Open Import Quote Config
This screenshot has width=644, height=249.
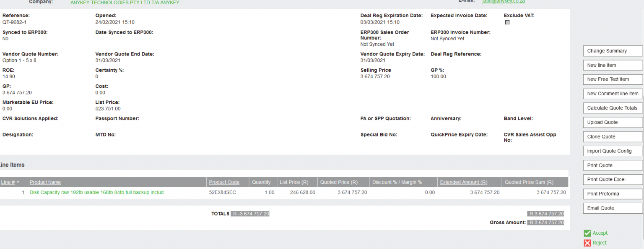point(613,151)
